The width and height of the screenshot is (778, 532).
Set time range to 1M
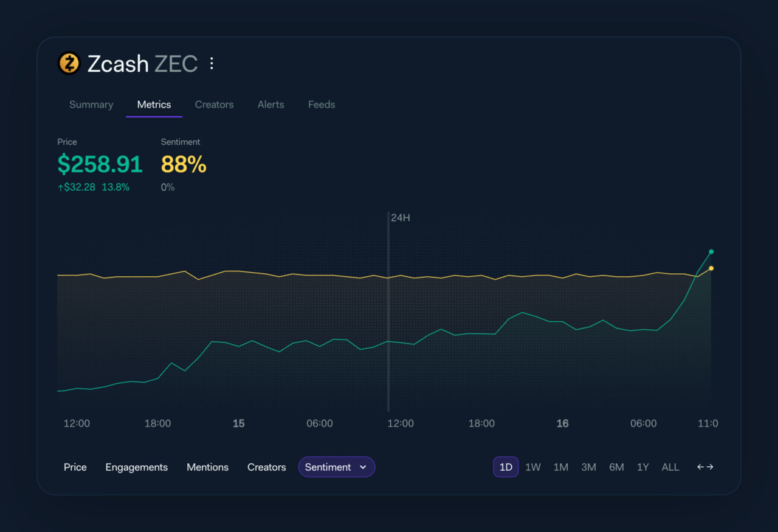coord(561,467)
